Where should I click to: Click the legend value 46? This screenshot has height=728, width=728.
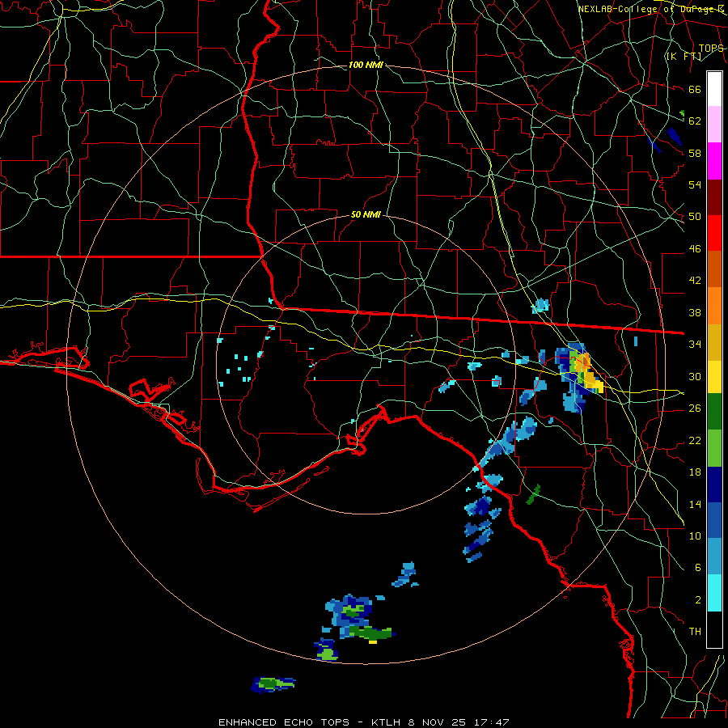coord(695,249)
